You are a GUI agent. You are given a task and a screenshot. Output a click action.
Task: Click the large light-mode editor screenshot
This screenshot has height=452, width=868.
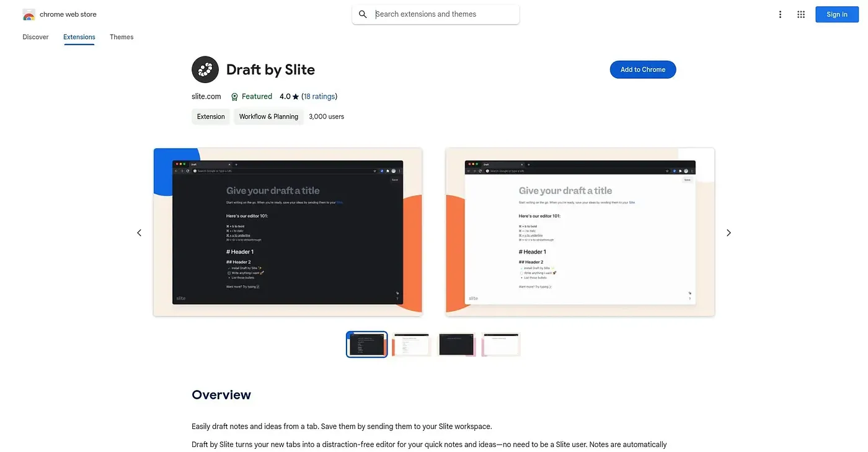tap(580, 232)
